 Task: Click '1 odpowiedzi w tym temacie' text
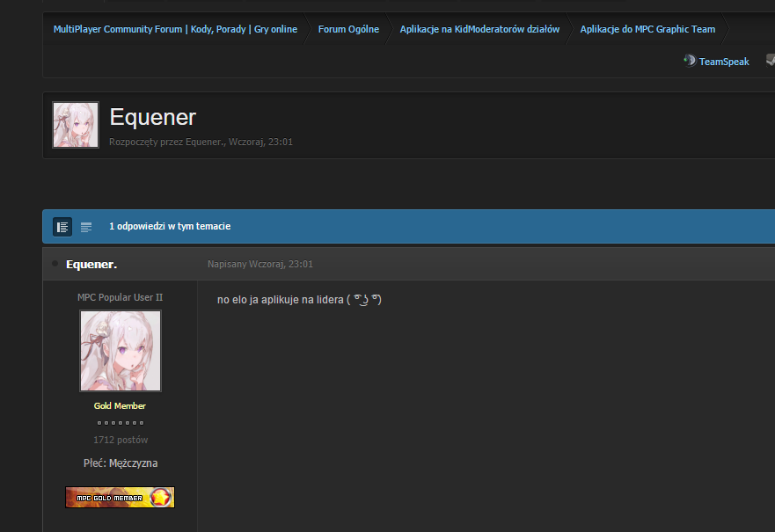tap(170, 226)
